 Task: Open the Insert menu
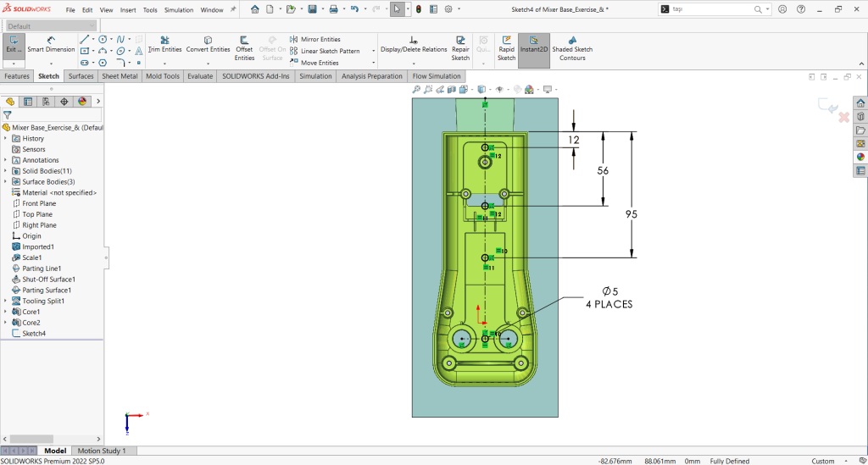(x=128, y=10)
